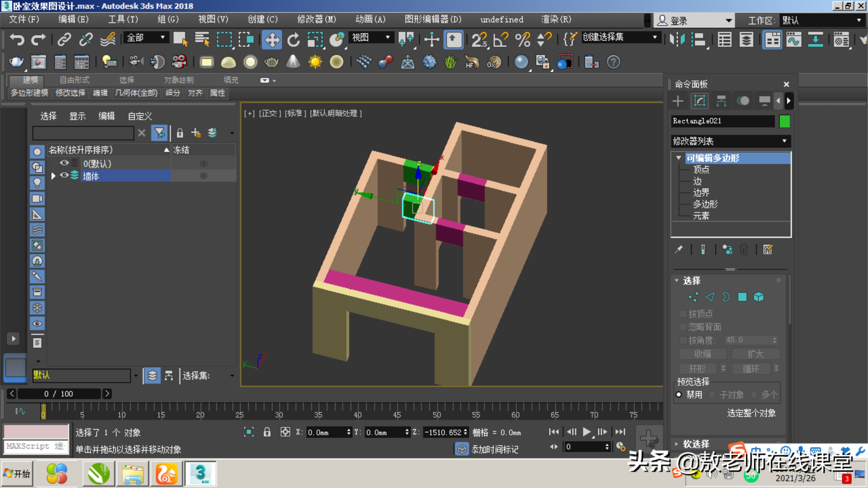Hide the 墙体 object with its eye toggle
Screen dimensions: 868x488
(64, 176)
